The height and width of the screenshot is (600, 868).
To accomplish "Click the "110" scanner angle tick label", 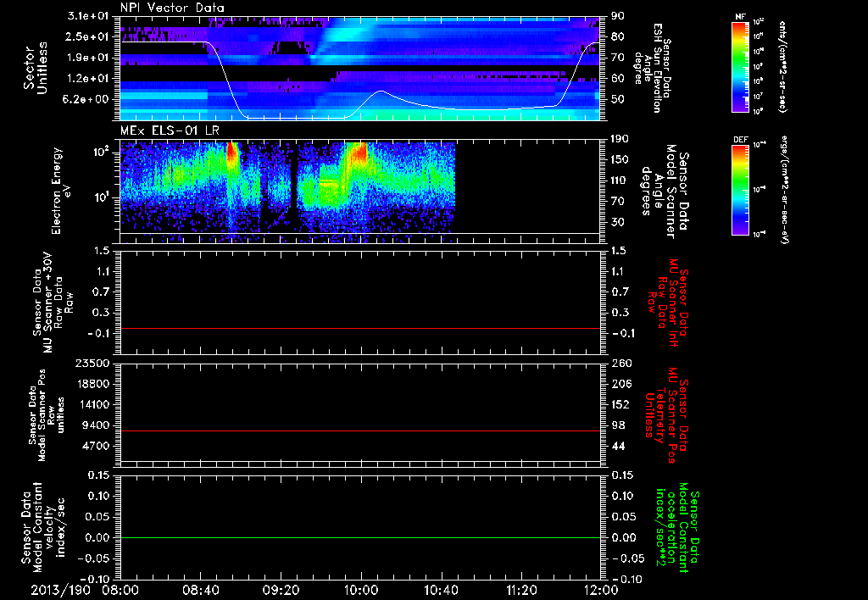I will tap(620, 181).
